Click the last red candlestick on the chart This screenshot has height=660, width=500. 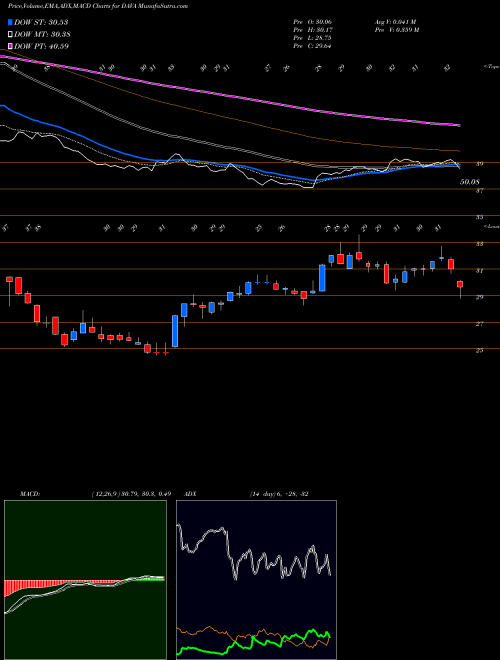pos(460,285)
